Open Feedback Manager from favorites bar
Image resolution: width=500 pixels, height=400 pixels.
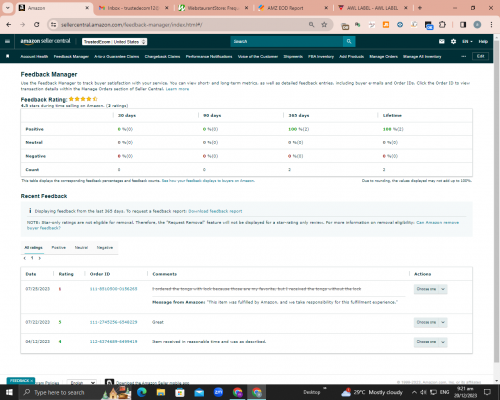tap(71, 56)
